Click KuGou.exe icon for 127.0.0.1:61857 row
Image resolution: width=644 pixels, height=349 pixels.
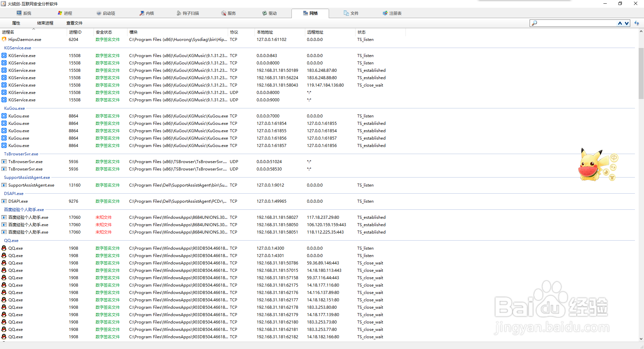(4, 145)
